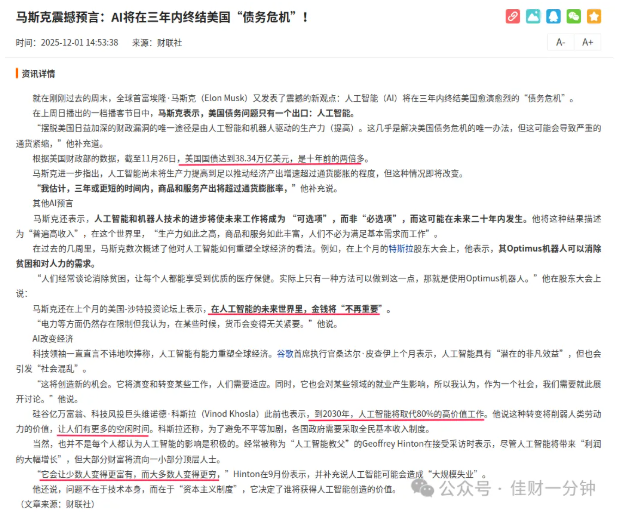Viewport: 642px width, 525px height.
Task: Click underlined quote 它会让少数人变得更富有
Action: (x=87, y=474)
